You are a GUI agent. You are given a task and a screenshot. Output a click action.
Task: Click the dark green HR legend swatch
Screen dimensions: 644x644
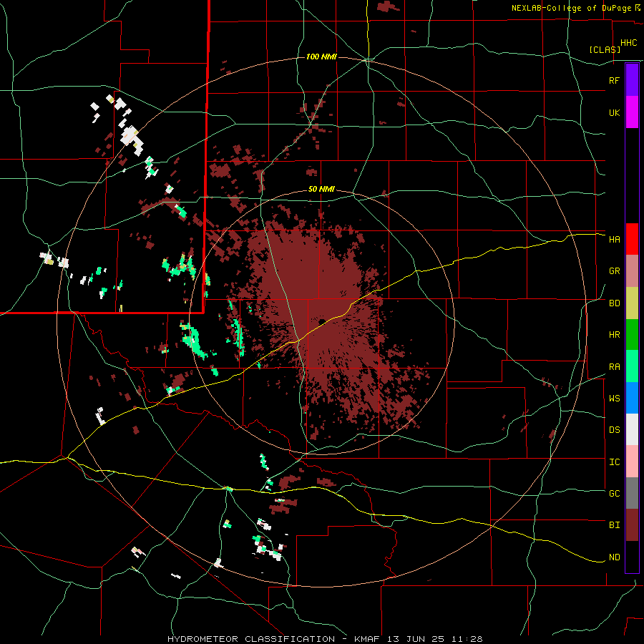[632, 335]
